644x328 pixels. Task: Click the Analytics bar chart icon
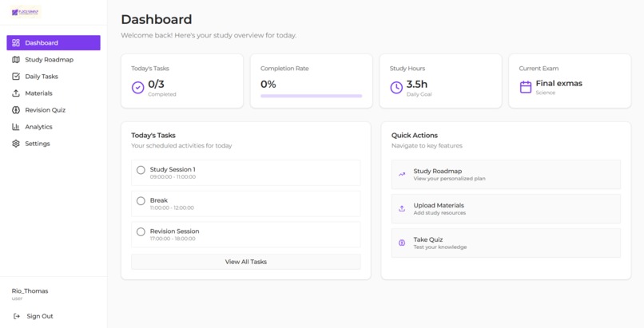[x=16, y=127]
